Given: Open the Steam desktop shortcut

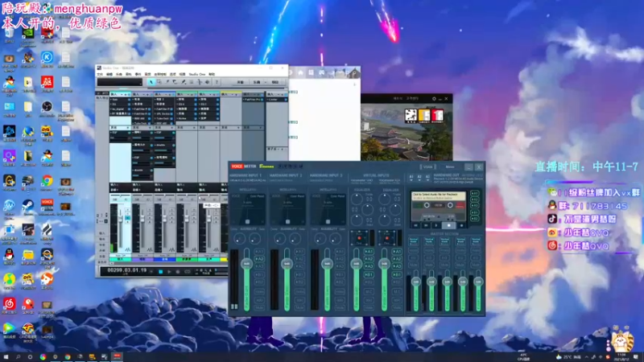Looking at the screenshot, I should click(28, 207).
